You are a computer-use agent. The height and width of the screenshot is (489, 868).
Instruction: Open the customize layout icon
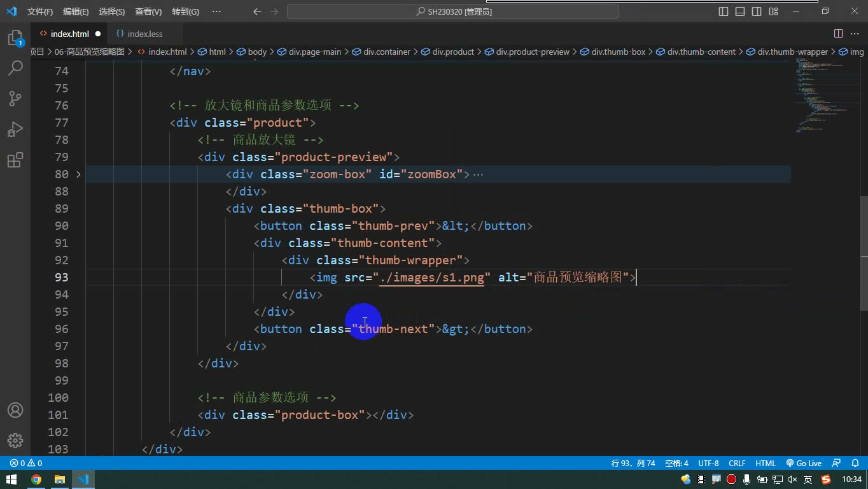pyautogui.click(x=773, y=11)
